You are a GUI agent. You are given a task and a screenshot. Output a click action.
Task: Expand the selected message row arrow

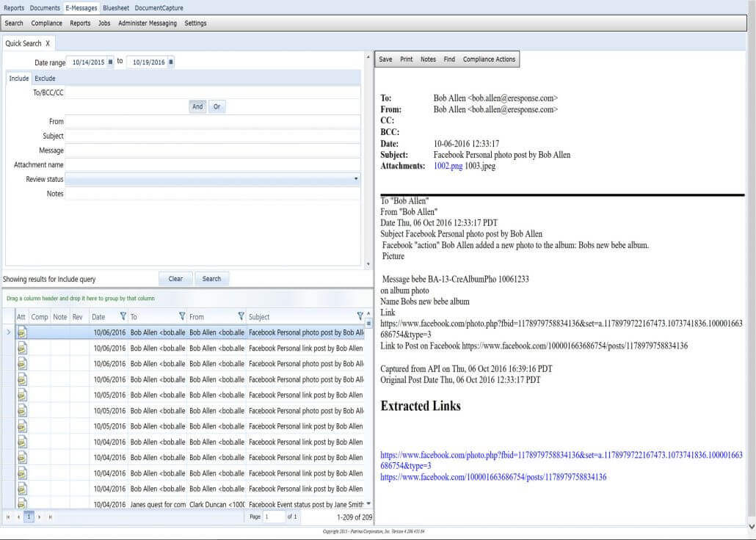[x=7, y=332]
